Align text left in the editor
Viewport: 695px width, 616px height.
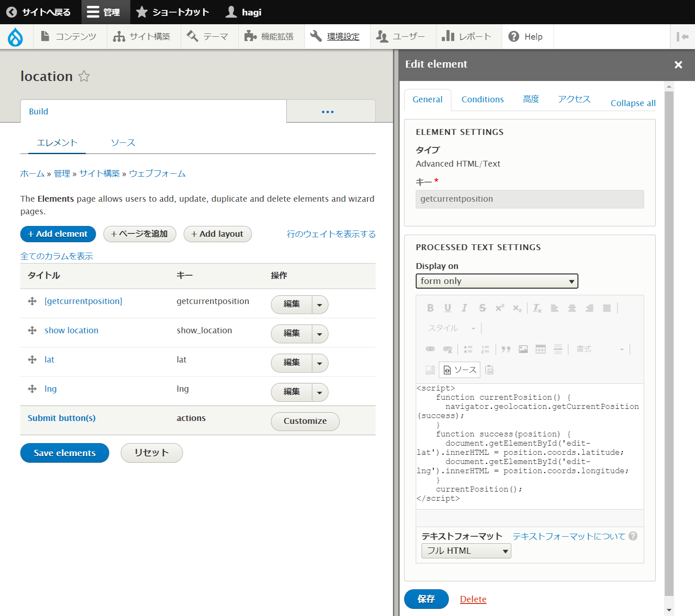[x=555, y=308]
